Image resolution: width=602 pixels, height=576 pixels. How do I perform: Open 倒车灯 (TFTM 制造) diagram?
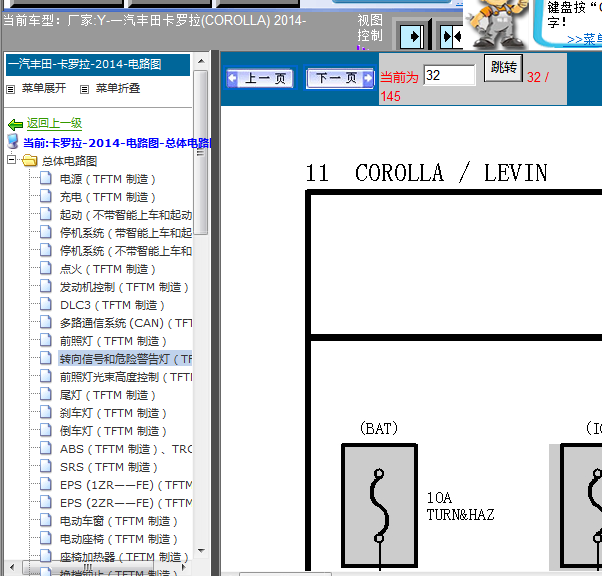click(113, 431)
